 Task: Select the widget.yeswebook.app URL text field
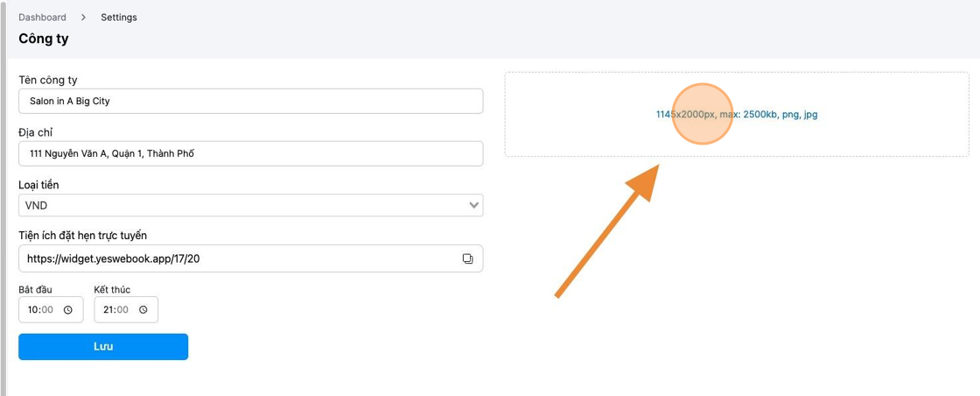click(x=250, y=258)
